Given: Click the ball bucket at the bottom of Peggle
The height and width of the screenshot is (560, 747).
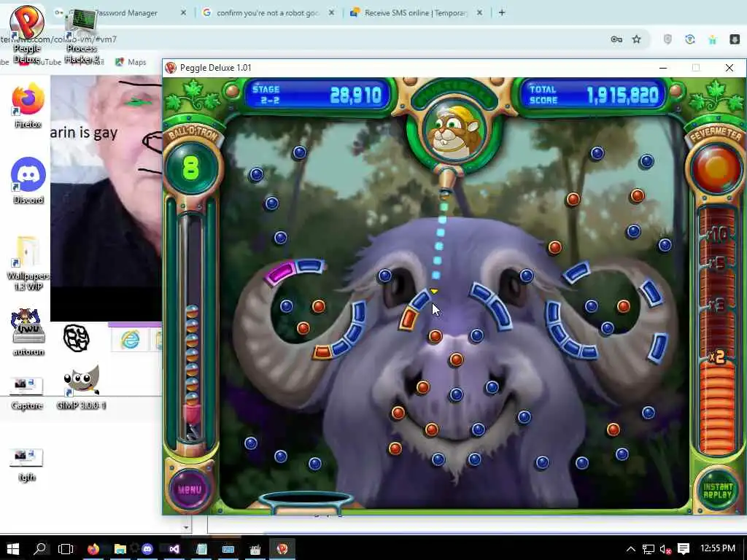Looking at the screenshot, I should (x=307, y=502).
